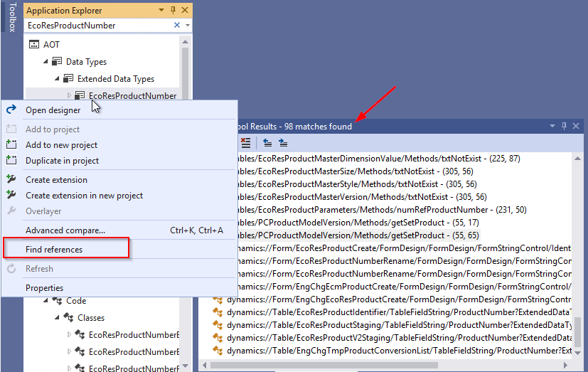The height and width of the screenshot is (372, 588).
Task: Choose Duplicate in project
Action: point(63,161)
